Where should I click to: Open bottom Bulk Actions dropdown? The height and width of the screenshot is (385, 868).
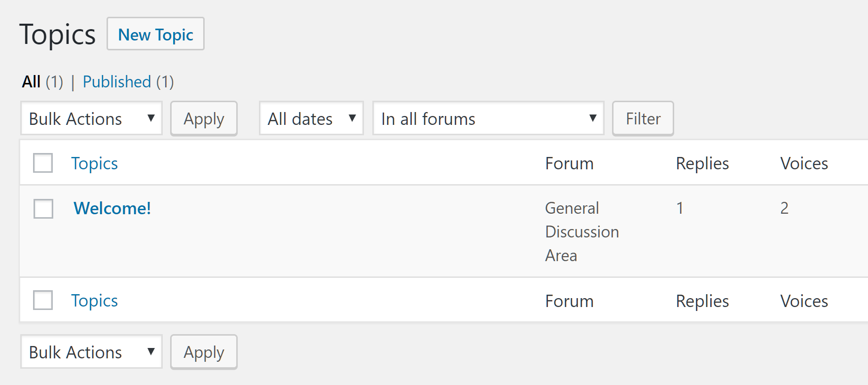[91, 352]
